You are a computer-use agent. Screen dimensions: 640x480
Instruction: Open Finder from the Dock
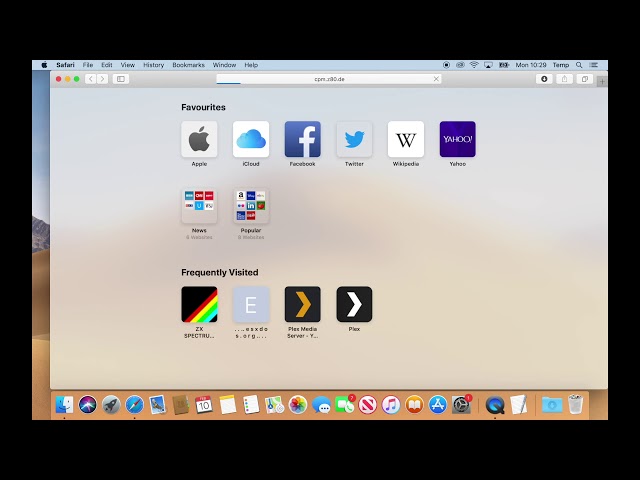[x=64, y=405]
